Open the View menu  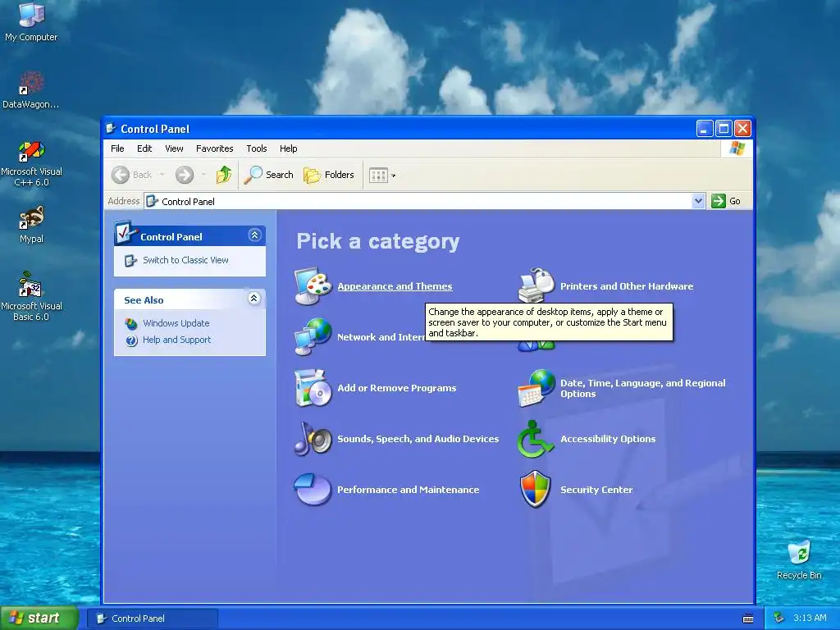(174, 148)
